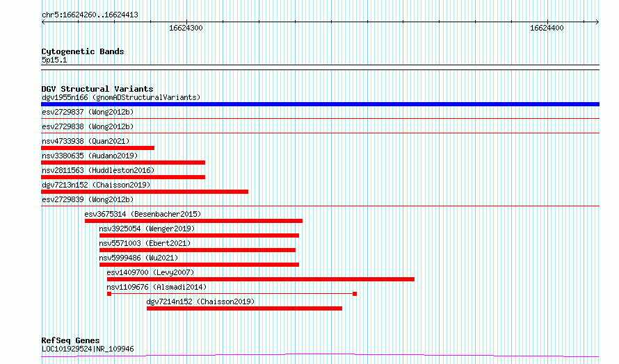Open esv2729837 (Wong2012b) label
The width and height of the screenshot is (619, 364).
88,112
